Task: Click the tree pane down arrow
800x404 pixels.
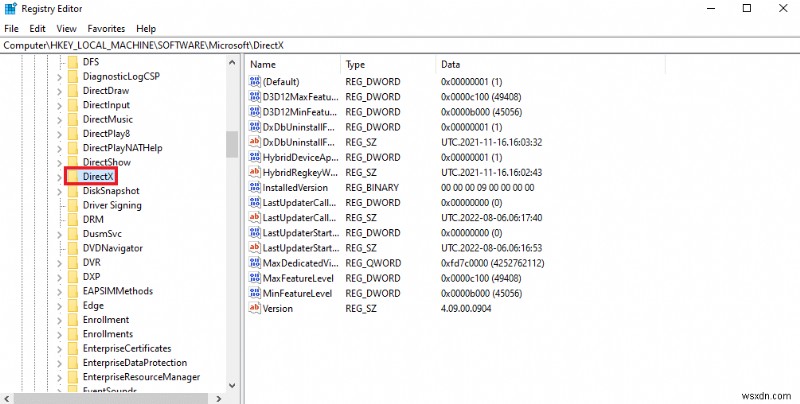Action: [x=232, y=386]
